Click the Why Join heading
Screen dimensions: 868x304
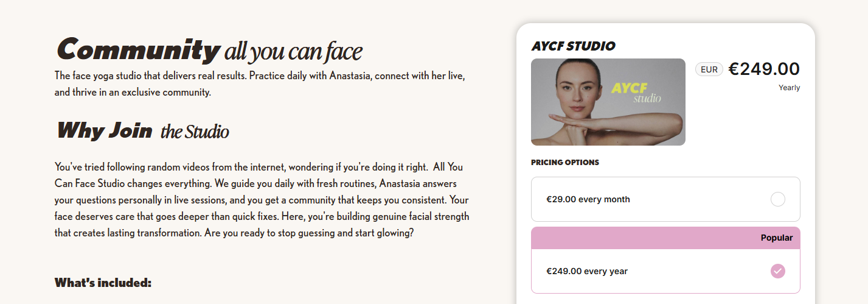pos(104,130)
